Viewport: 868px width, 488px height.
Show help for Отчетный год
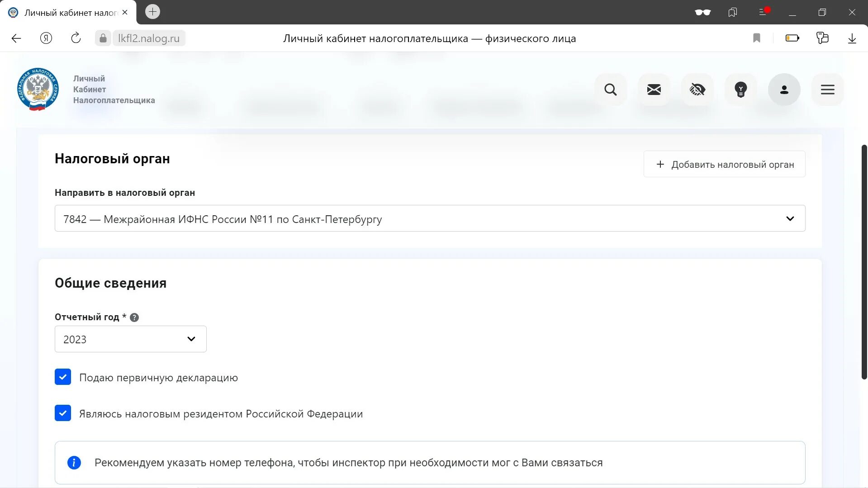pos(134,317)
